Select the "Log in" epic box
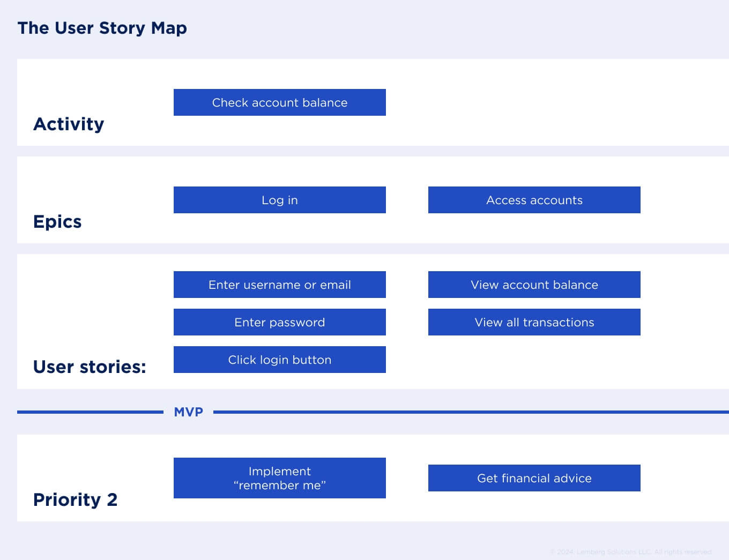729x560 pixels. pos(279,200)
